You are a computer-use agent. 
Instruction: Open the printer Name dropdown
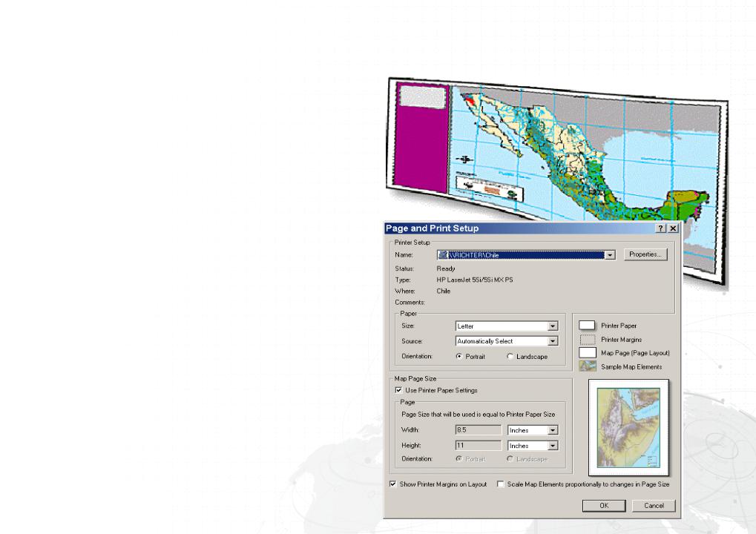click(x=611, y=255)
